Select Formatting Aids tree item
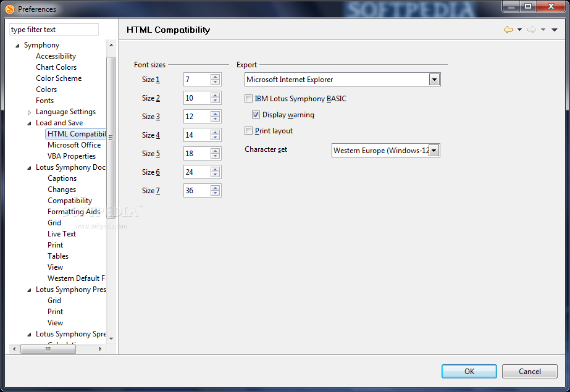Image resolution: width=570 pixels, height=392 pixels. click(73, 212)
